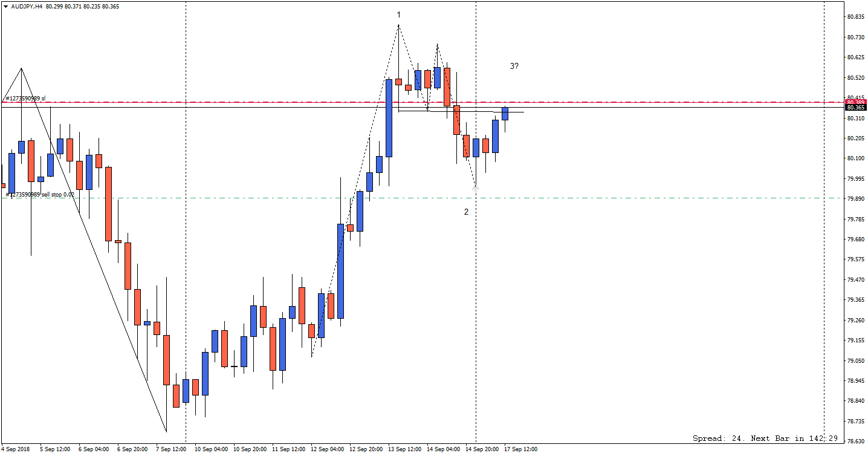Open the chart menu arrow beside AUDJPY,H4
868x456 pixels.
click(5, 5)
